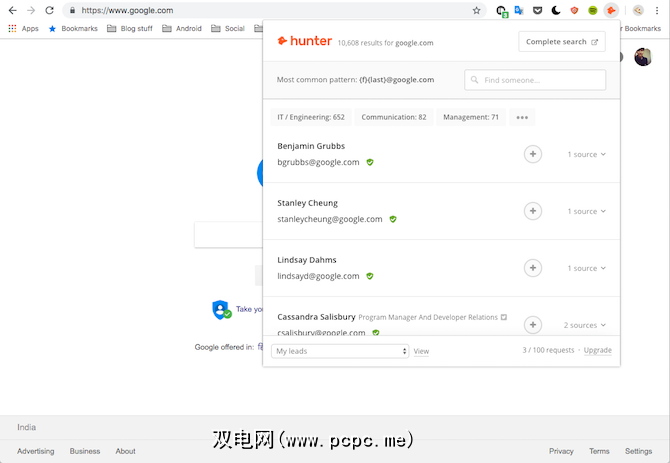Select email stanleycheung@google.com
Image resolution: width=670 pixels, height=463 pixels.
[x=330, y=219]
